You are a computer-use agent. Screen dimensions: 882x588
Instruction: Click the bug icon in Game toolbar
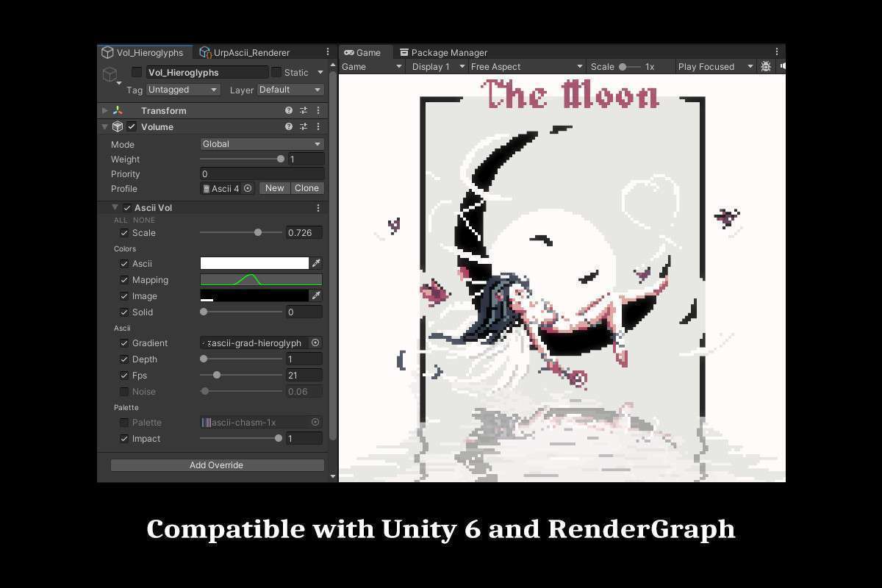(766, 66)
